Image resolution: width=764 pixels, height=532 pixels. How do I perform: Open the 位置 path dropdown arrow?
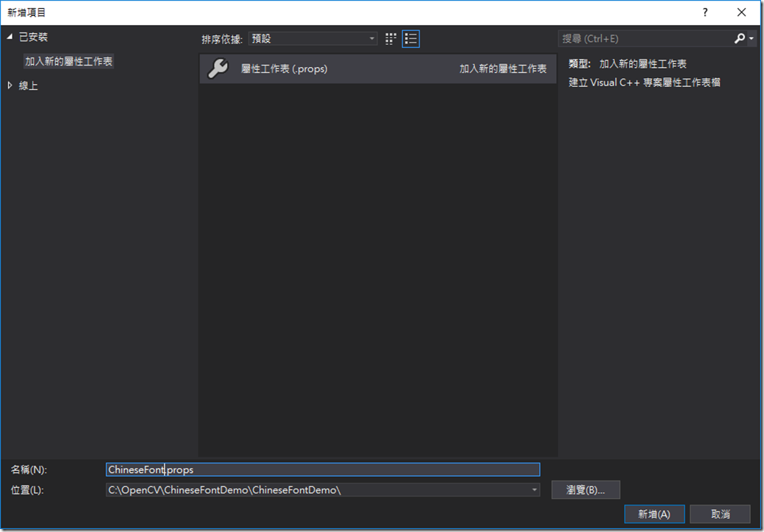pos(535,490)
